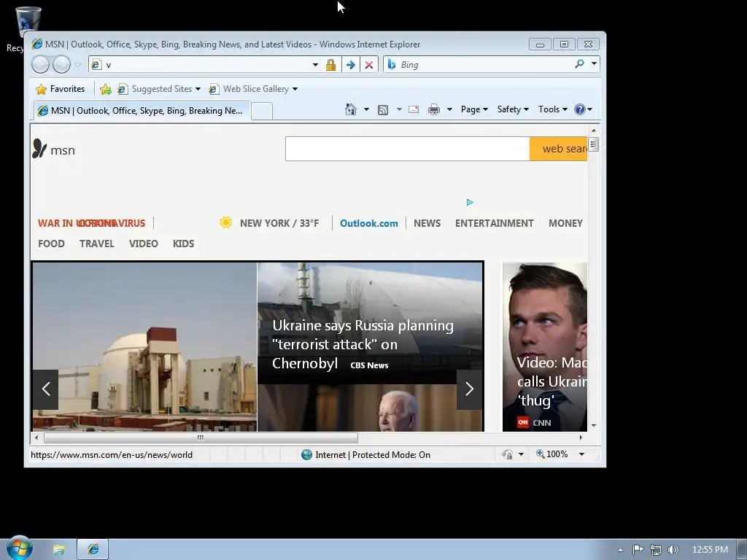Screen dimensions: 747x560
Task: Click the vertical scrollbar up arrow
Action: point(594,130)
